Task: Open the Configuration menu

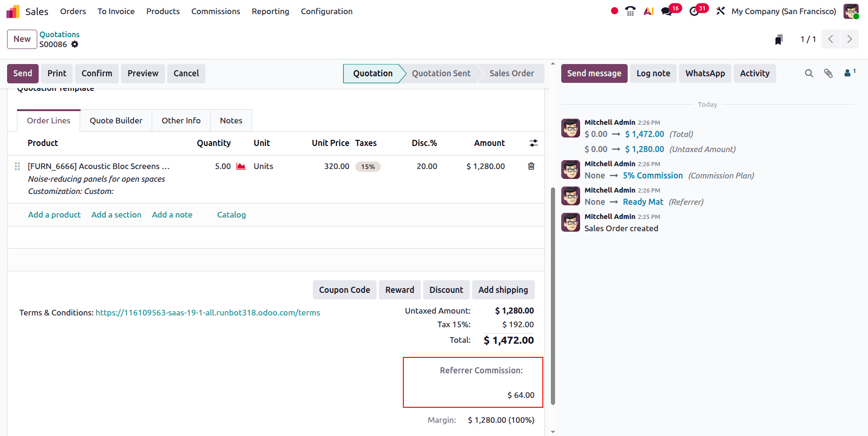Action: click(327, 11)
